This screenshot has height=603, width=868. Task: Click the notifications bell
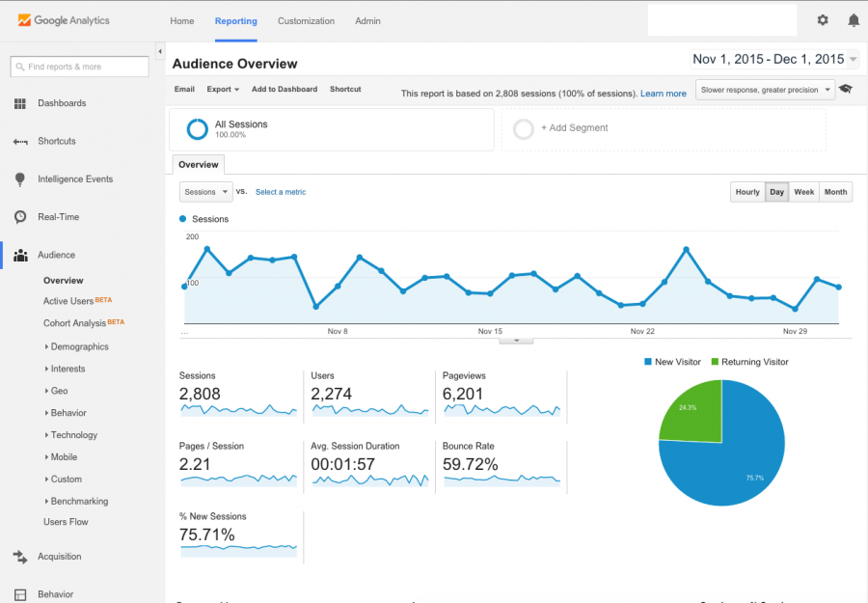click(853, 19)
